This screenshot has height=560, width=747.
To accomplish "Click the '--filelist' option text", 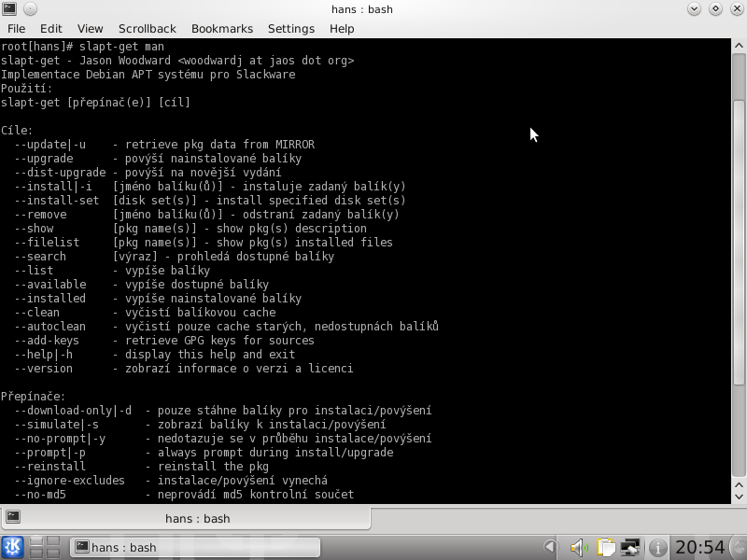I will point(47,243).
